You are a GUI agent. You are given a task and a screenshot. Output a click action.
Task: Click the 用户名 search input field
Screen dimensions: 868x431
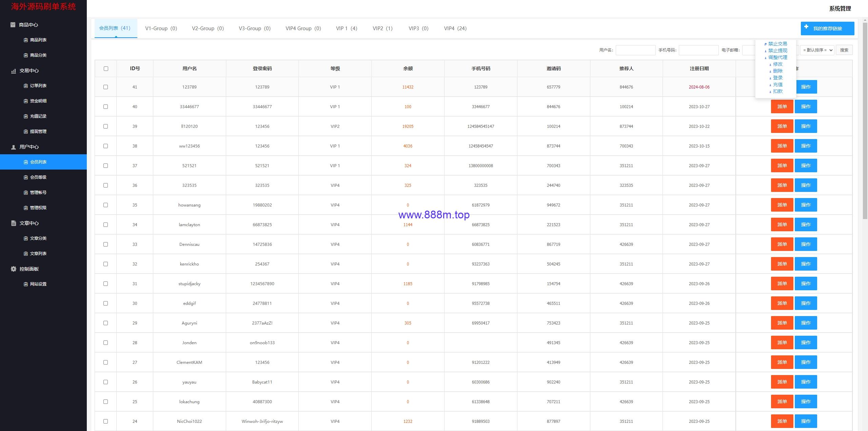(x=635, y=50)
